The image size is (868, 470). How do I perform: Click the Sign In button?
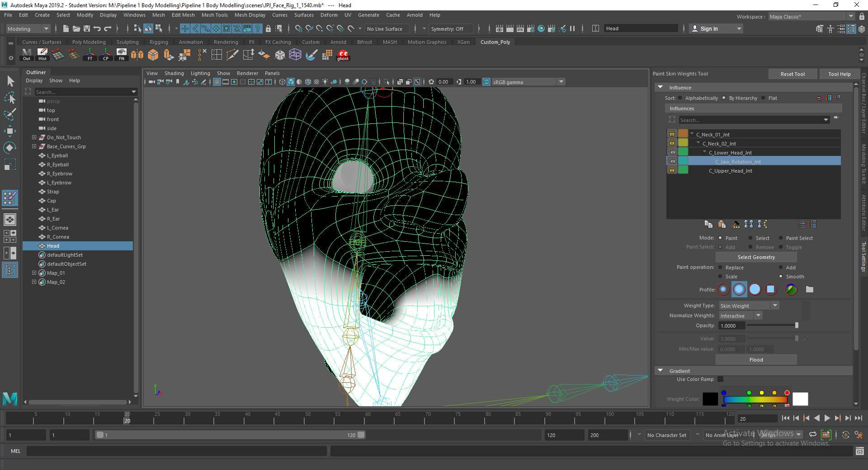click(x=717, y=28)
